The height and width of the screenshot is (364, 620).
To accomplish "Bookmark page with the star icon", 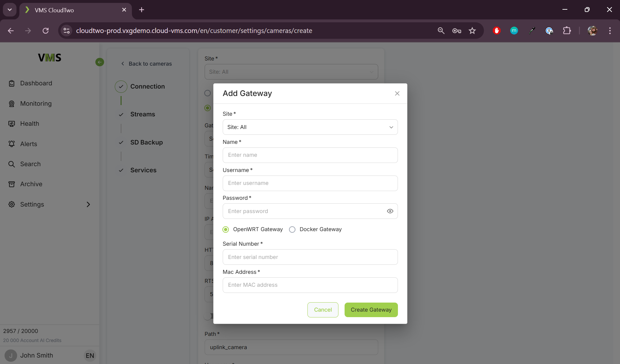I will (x=472, y=31).
